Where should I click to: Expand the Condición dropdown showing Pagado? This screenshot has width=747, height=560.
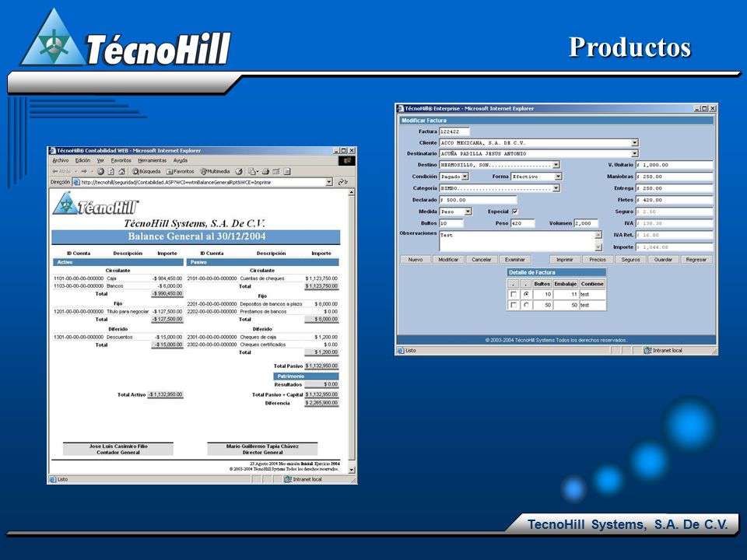(x=465, y=177)
